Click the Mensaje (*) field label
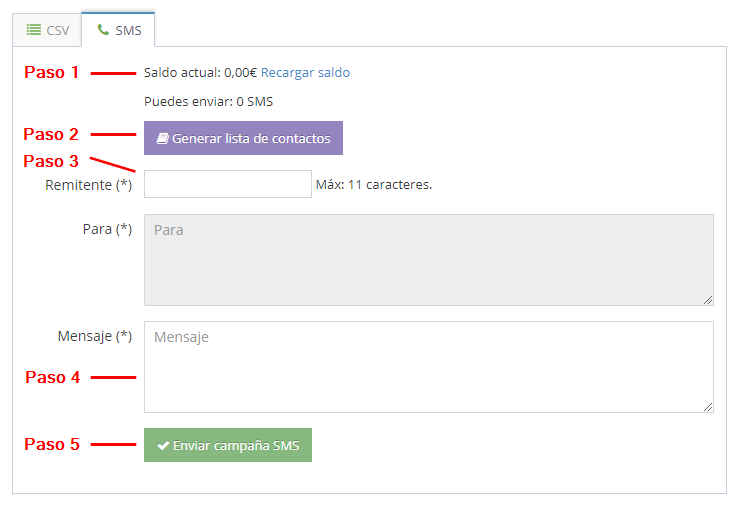The width and height of the screenshot is (739, 506). (x=95, y=336)
